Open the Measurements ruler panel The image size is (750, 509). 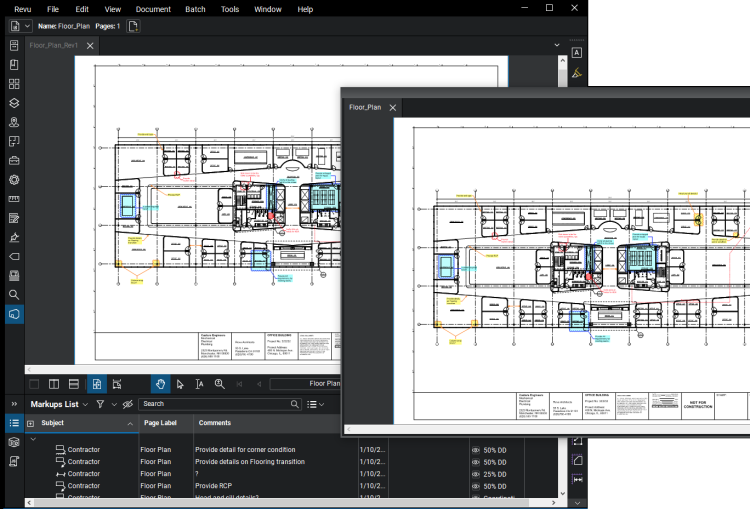[x=14, y=199]
